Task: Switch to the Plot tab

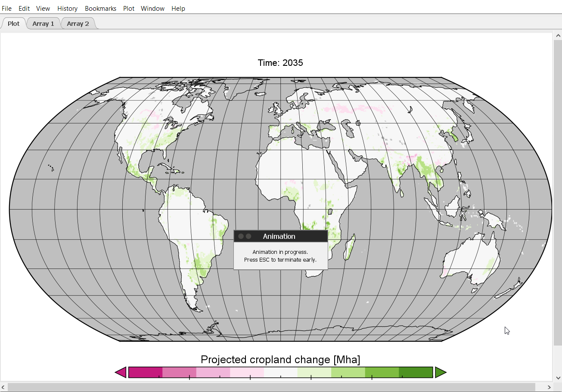Action: (x=14, y=24)
